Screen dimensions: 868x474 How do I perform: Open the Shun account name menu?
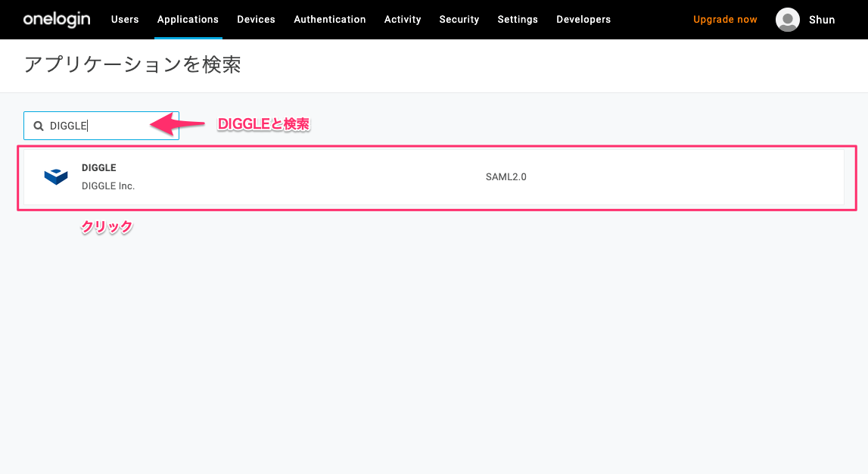(822, 20)
